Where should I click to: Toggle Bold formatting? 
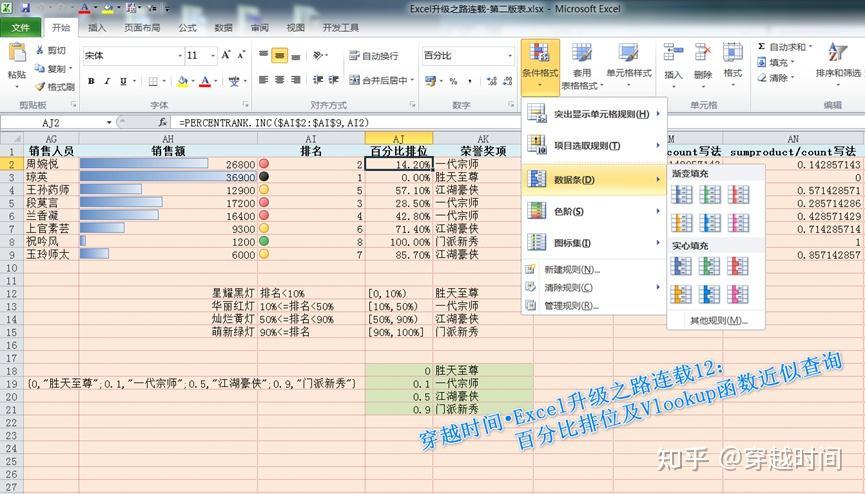pyautogui.click(x=91, y=81)
